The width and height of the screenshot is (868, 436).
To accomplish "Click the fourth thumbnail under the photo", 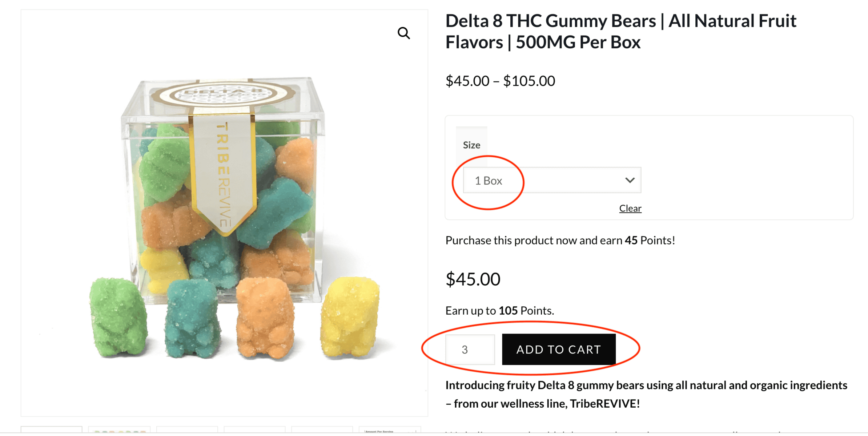I will pos(254,432).
